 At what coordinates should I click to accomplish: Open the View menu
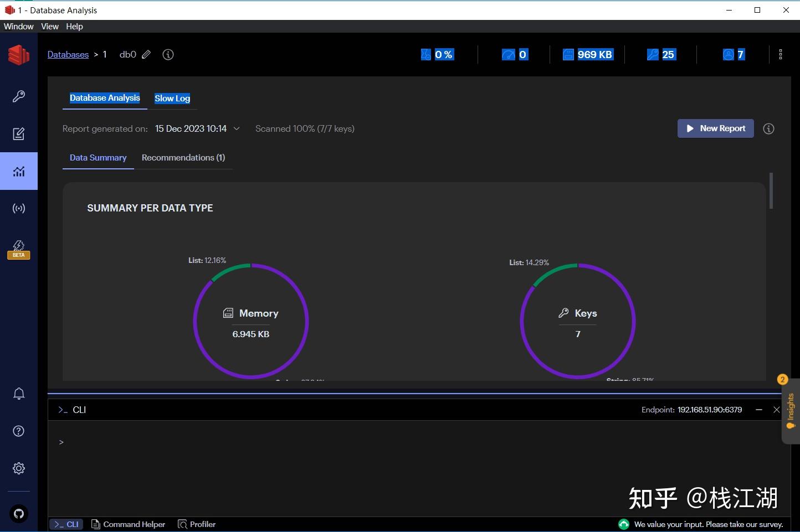coord(49,27)
